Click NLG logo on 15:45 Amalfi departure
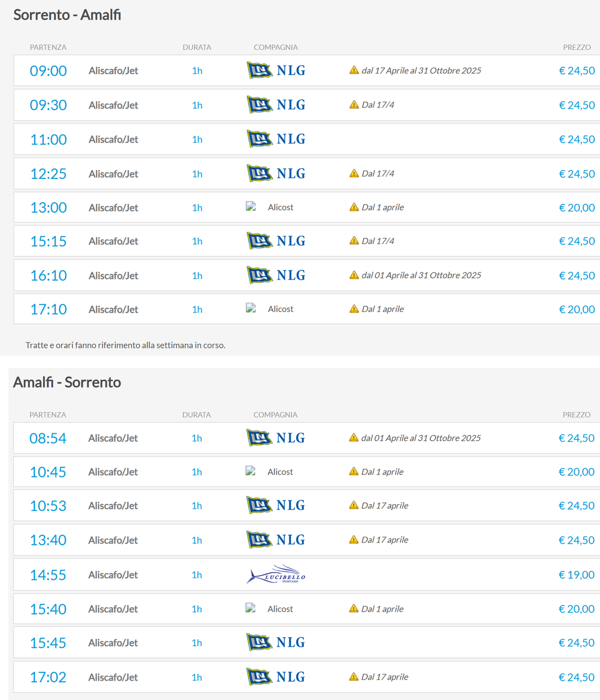This screenshot has height=700, width=600. 276,642
